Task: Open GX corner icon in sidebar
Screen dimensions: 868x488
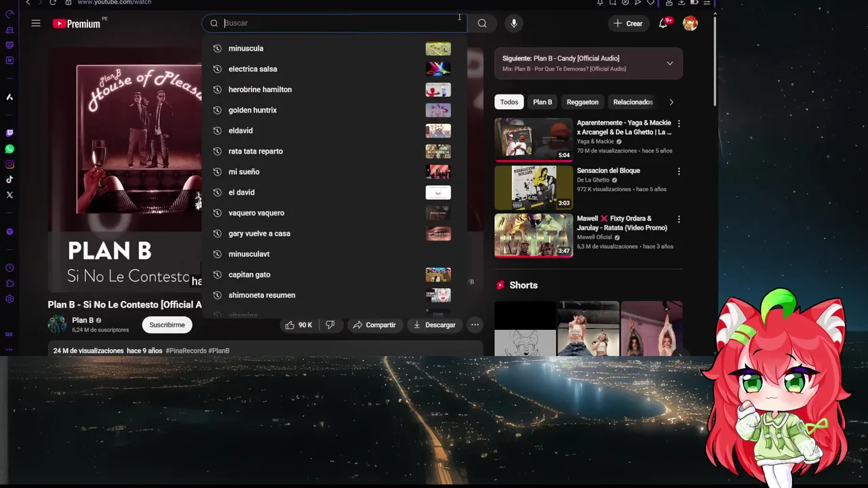Action: pyautogui.click(x=9, y=334)
